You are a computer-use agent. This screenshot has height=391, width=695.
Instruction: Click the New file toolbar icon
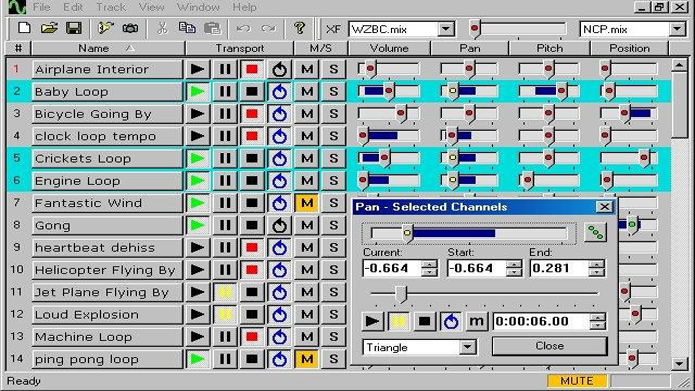[24, 28]
